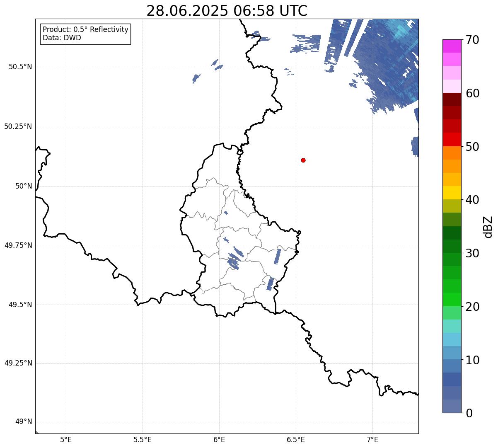Image resolution: width=498 pixels, height=448 pixels.
Task: Click the dark green colorbar segment near 30
Action: pos(452,246)
